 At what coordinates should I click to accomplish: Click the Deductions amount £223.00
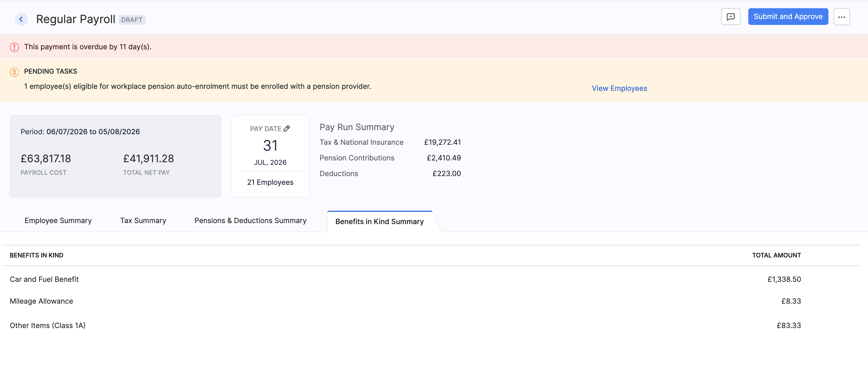pyautogui.click(x=447, y=174)
